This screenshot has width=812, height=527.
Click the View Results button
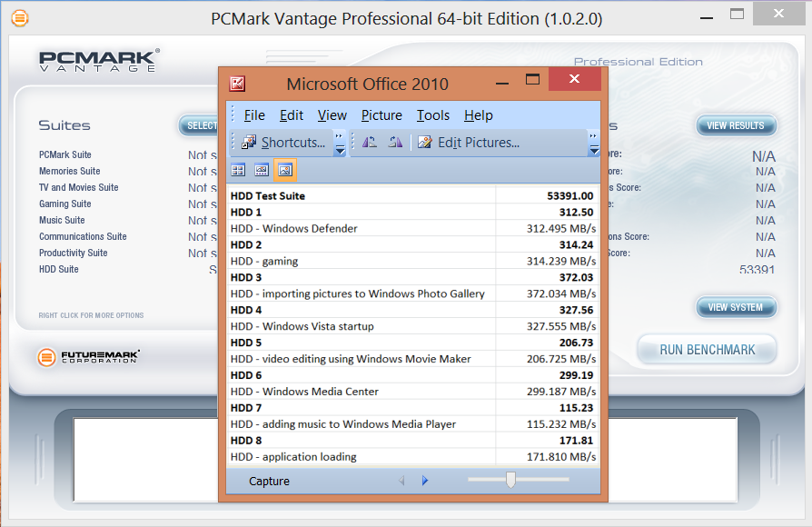[736, 125]
